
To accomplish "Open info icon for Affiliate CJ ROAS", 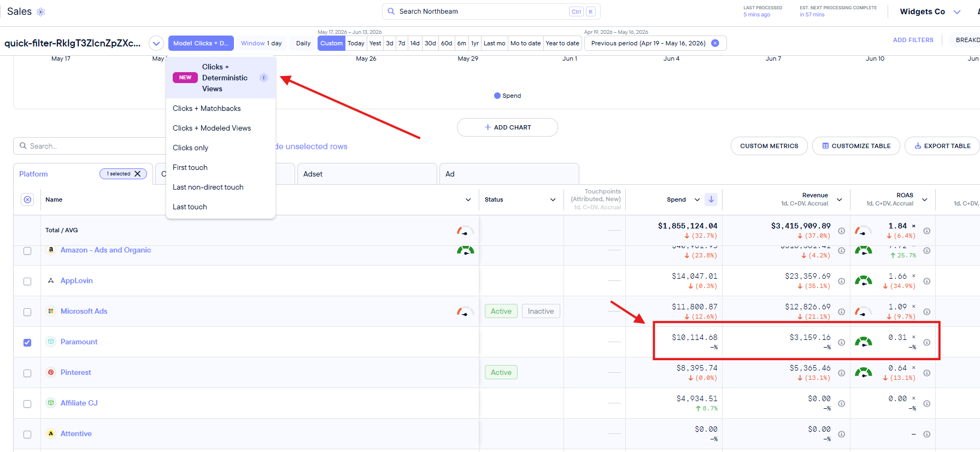I will (x=927, y=403).
